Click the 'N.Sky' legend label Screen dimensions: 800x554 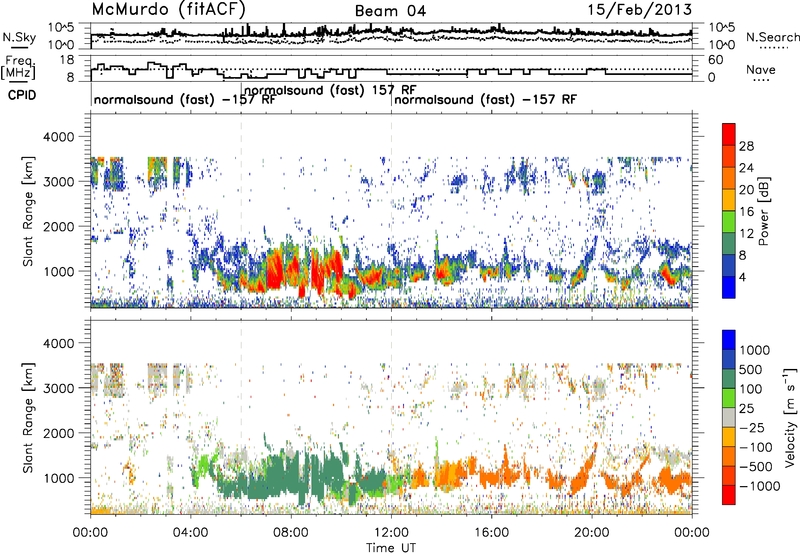pyautogui.click(x=19, y=37)
